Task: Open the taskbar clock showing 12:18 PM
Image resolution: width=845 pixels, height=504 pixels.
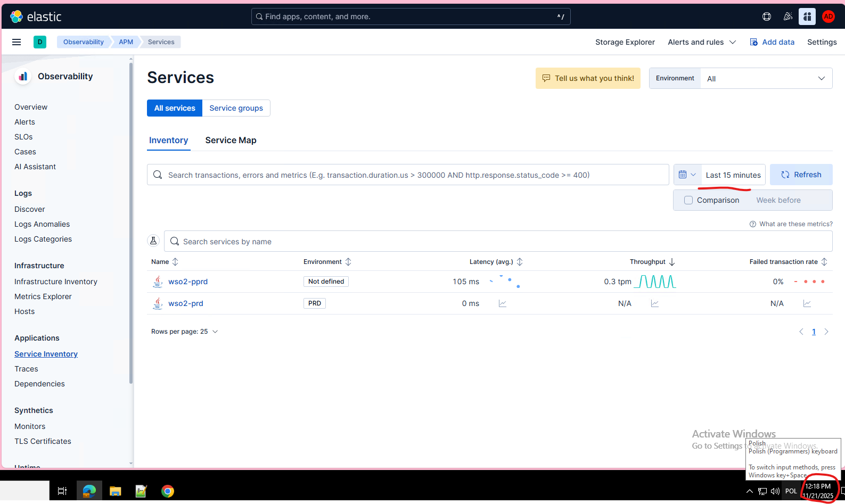Action: (818, 491)
